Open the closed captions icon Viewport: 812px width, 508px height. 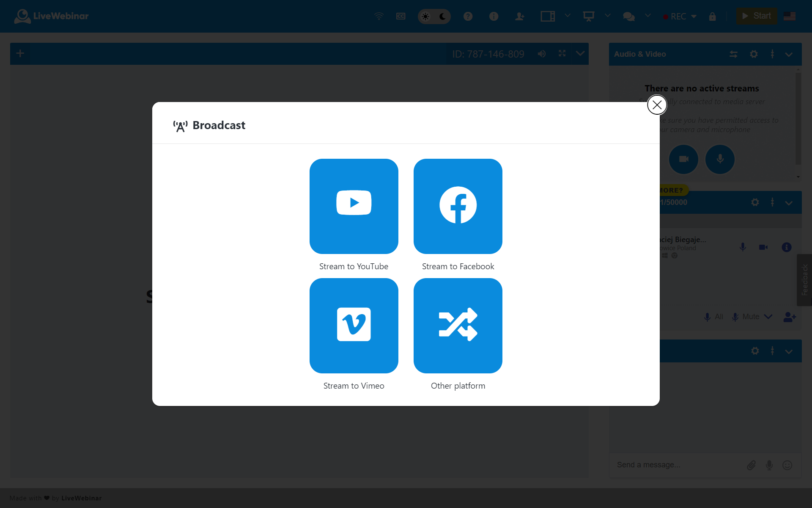click(x=401, y=17)
